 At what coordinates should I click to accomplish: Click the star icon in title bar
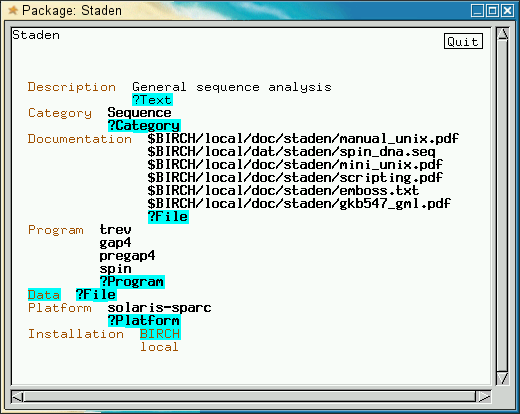click(x=13, y=10)
